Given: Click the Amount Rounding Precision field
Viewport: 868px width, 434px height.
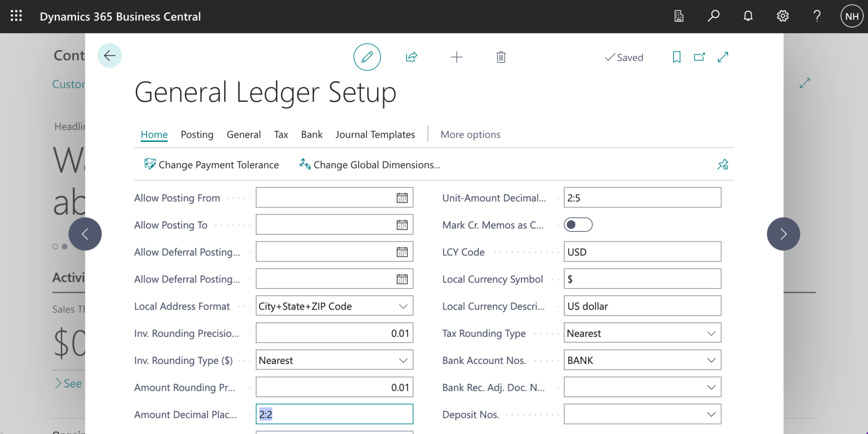Looking at the screenshot, I should click(x=334, y=387).
